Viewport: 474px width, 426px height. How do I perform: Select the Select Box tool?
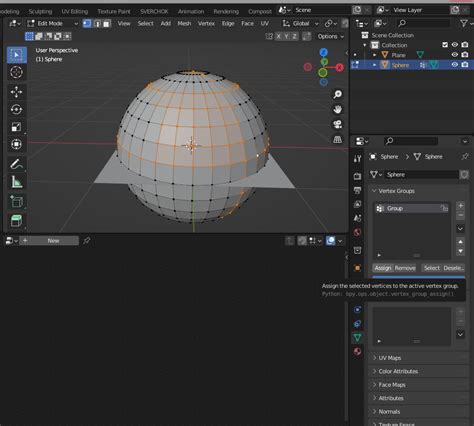[16, 55]
